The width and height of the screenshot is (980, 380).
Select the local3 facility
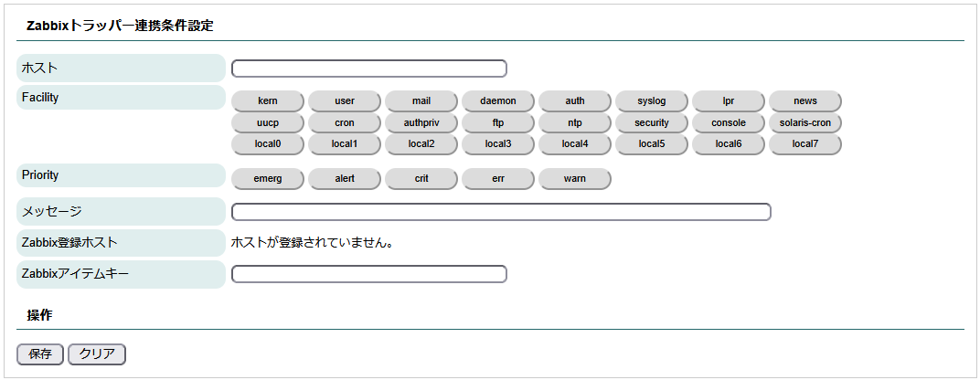[498, 143]
